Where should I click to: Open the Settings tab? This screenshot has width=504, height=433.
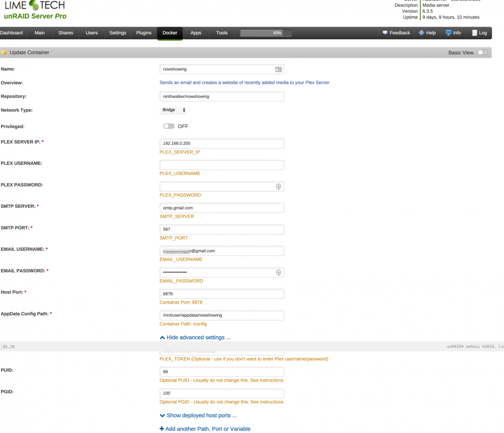117,33
